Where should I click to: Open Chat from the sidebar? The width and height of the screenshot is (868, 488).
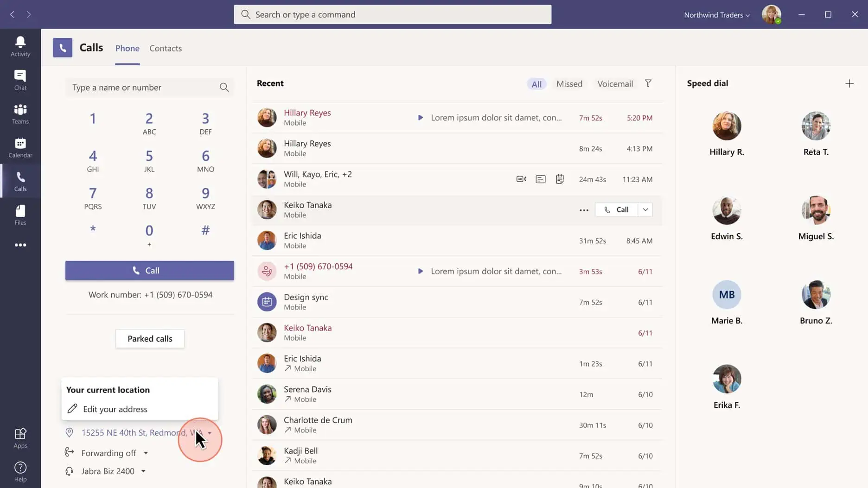click(x=20, y=80)
